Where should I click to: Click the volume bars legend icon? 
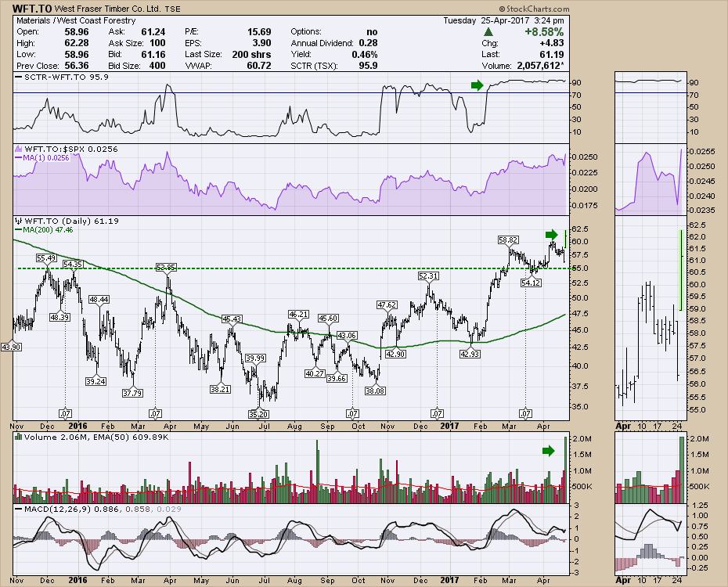(x=18, y=437)
